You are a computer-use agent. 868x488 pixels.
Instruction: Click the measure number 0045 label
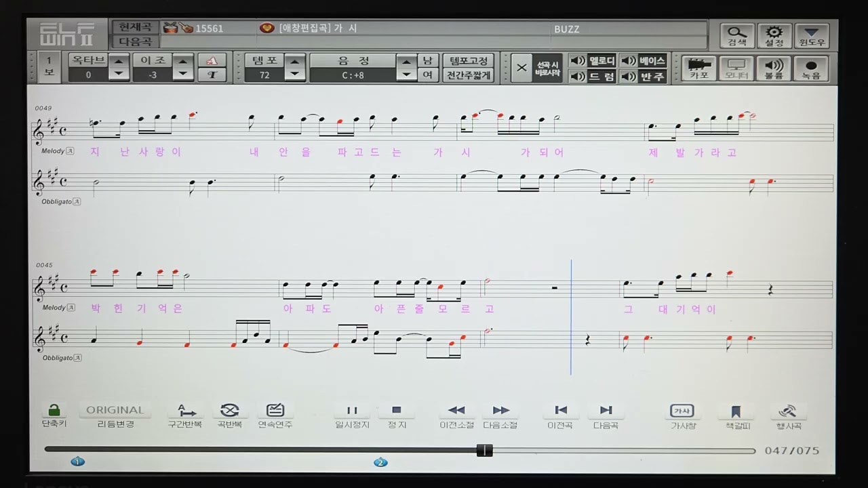pos(43,265)
